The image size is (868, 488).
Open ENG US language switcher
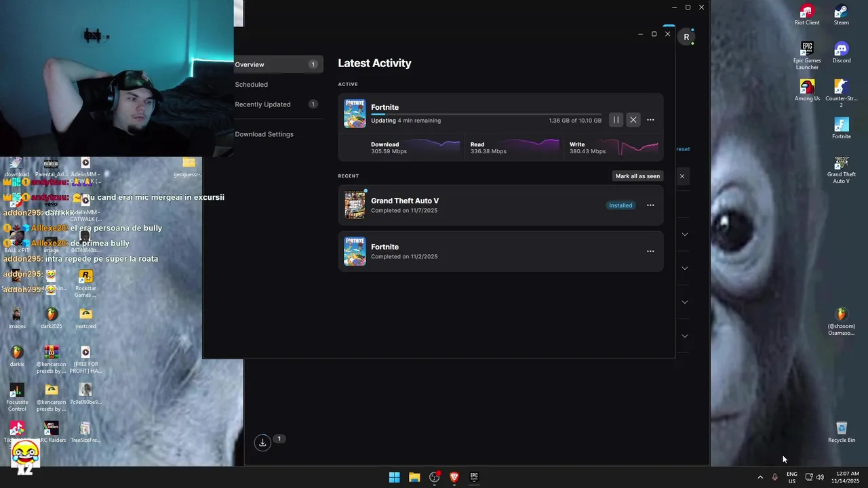pos(792,477)
